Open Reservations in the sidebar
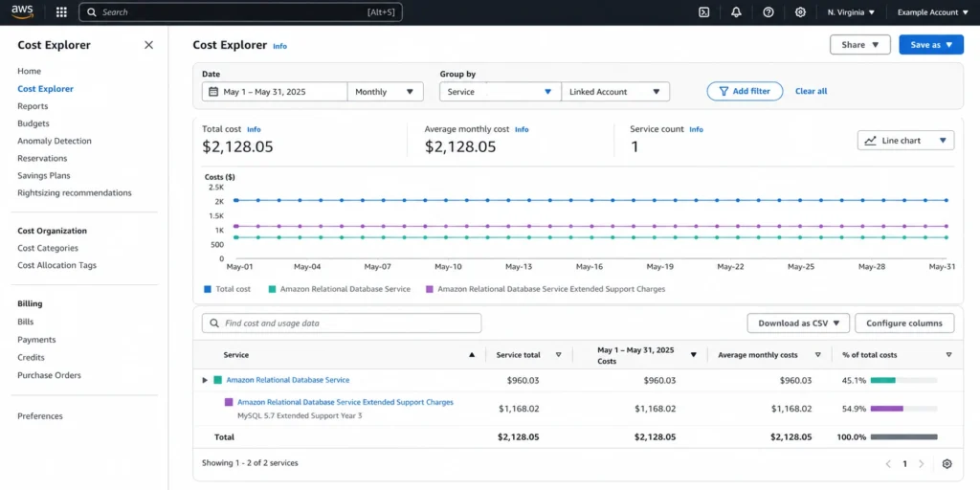 pos(42,158)
